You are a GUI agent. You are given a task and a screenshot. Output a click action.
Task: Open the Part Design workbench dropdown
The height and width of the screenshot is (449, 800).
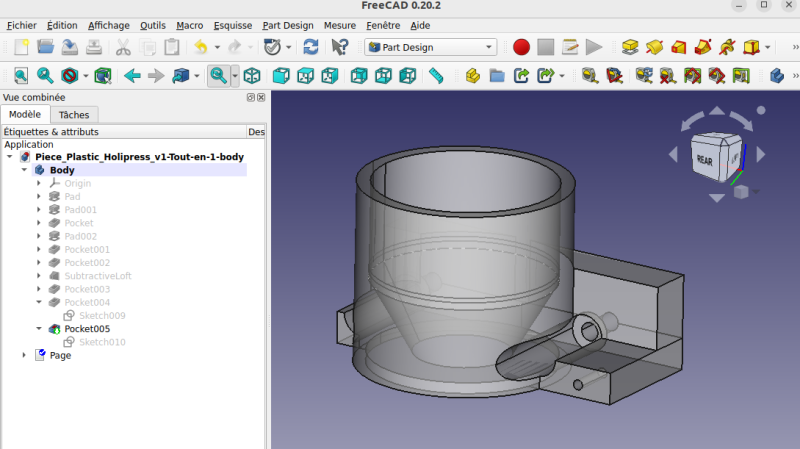pos(431,47)
